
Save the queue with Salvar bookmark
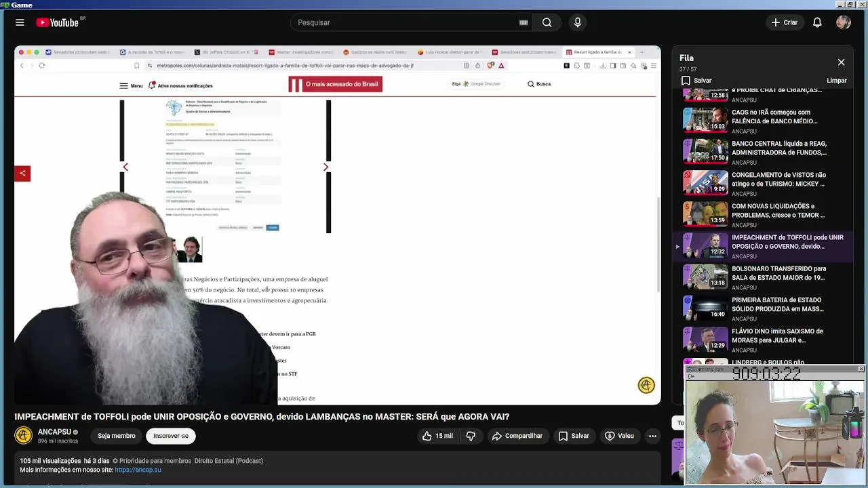pyautogui.click(x=696, y=81)
